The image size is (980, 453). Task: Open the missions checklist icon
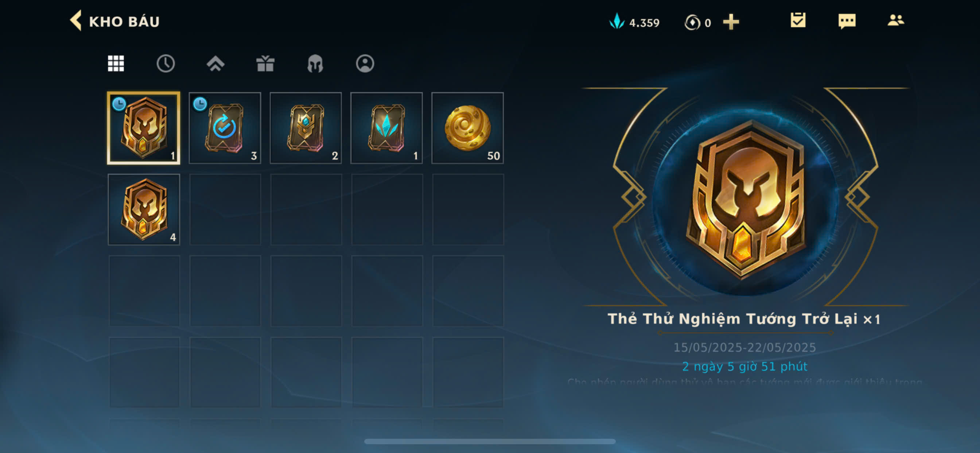tap(798, 20)
